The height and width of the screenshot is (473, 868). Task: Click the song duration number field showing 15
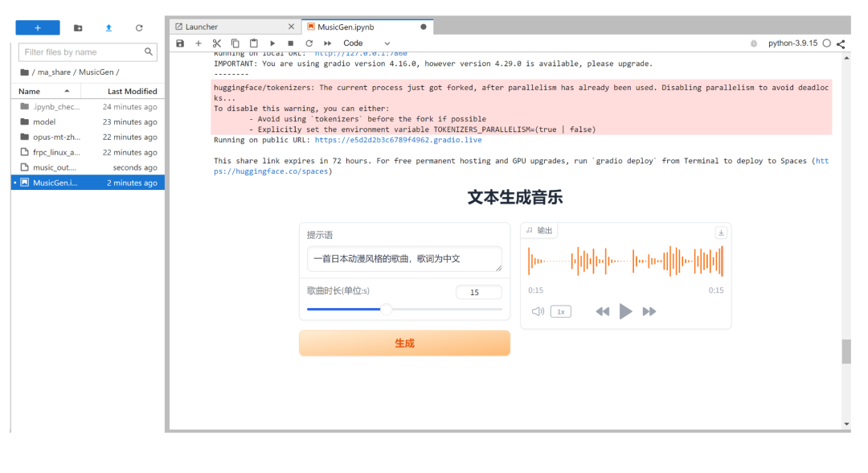[479, 292]
